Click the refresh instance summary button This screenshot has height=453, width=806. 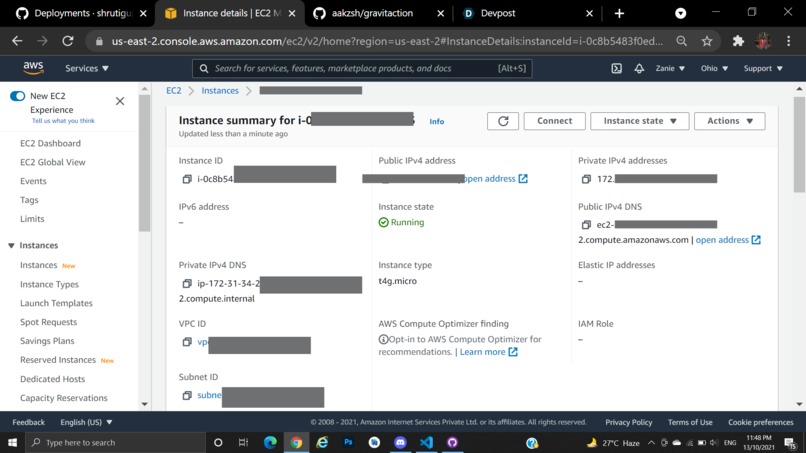coord(503,121)
